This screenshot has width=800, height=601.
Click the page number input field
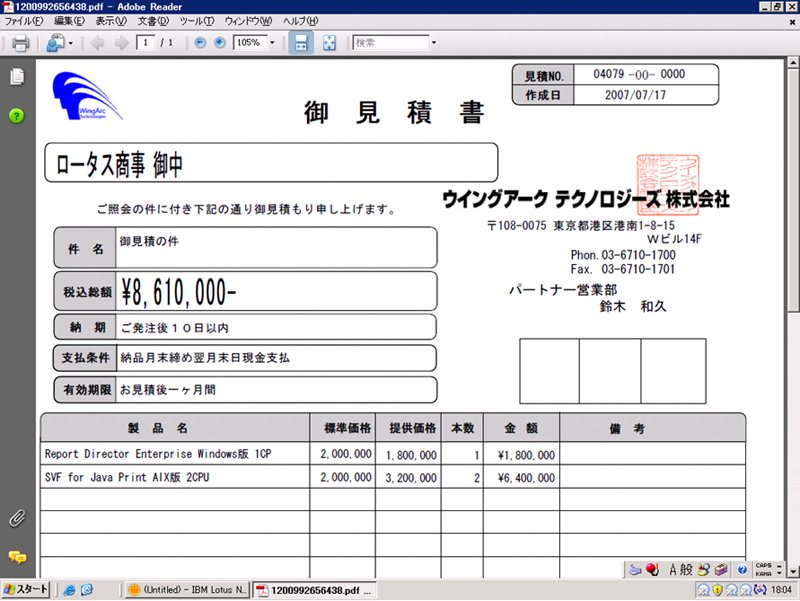145,42
